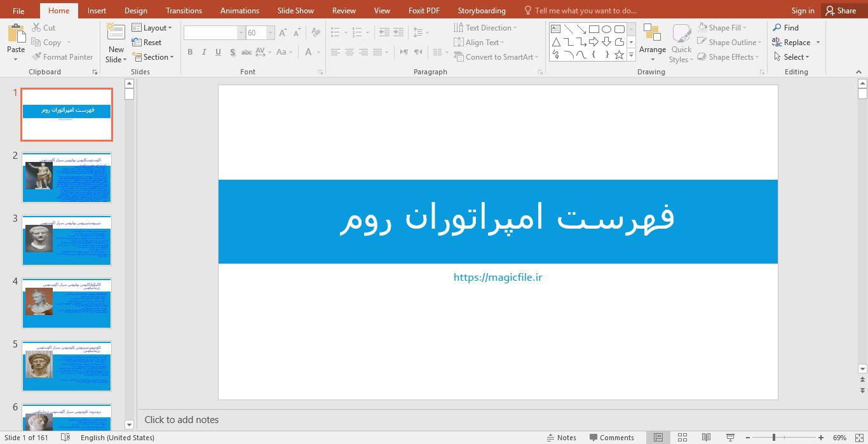
Task: Pick the star shape in the shapes gallery
Action: click(619, 55)
